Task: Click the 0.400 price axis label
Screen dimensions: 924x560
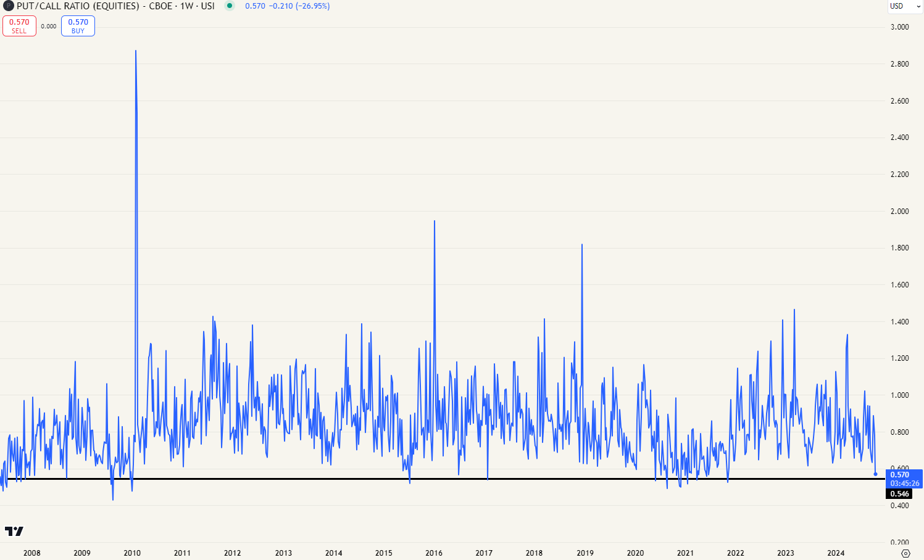Action: click(899, 506)
